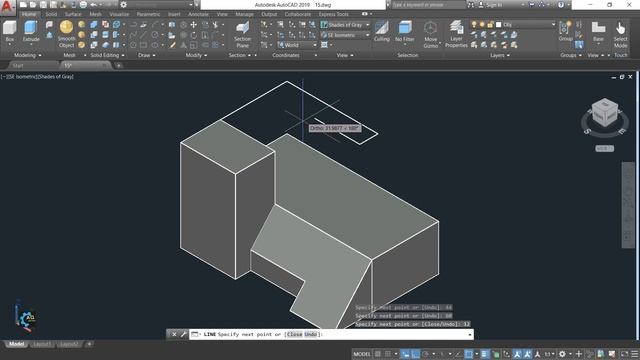This screenshot has height=360, width=640.
Task: Open the AutoCAD application menu button
Action: 7,7
